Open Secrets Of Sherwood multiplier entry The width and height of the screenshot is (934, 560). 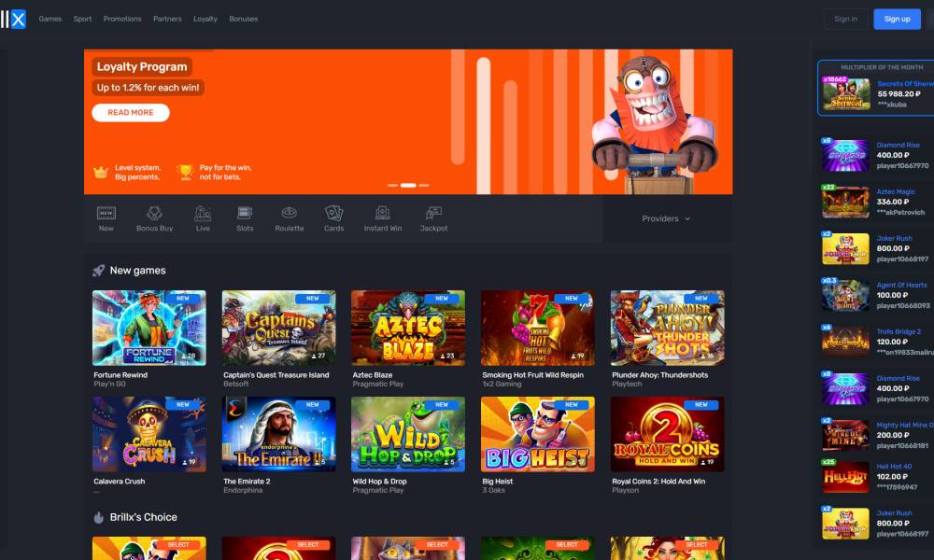(x=875, y=89)
